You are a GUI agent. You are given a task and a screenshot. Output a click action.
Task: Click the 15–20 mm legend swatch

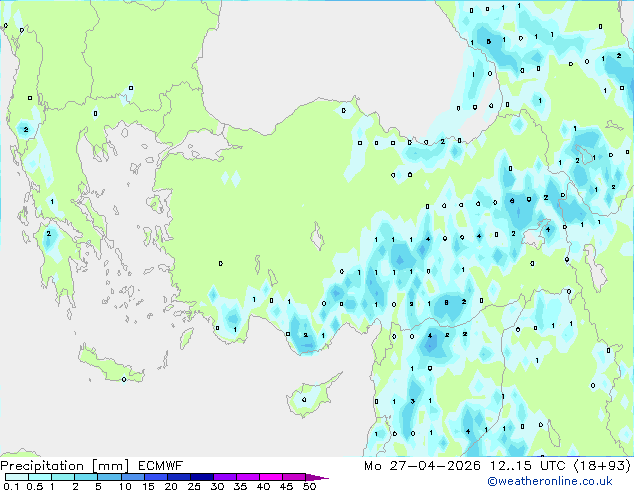pos(156,477)
